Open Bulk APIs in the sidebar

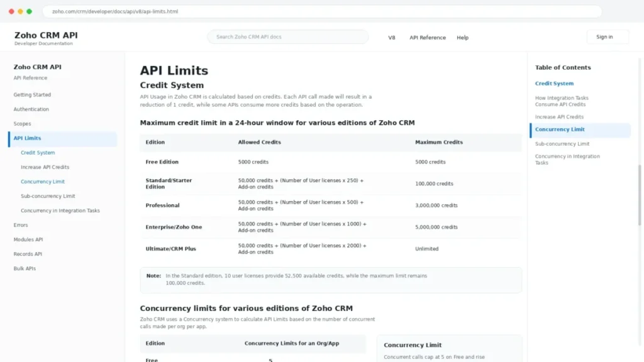pyautogui.click(x=25, y=268)
